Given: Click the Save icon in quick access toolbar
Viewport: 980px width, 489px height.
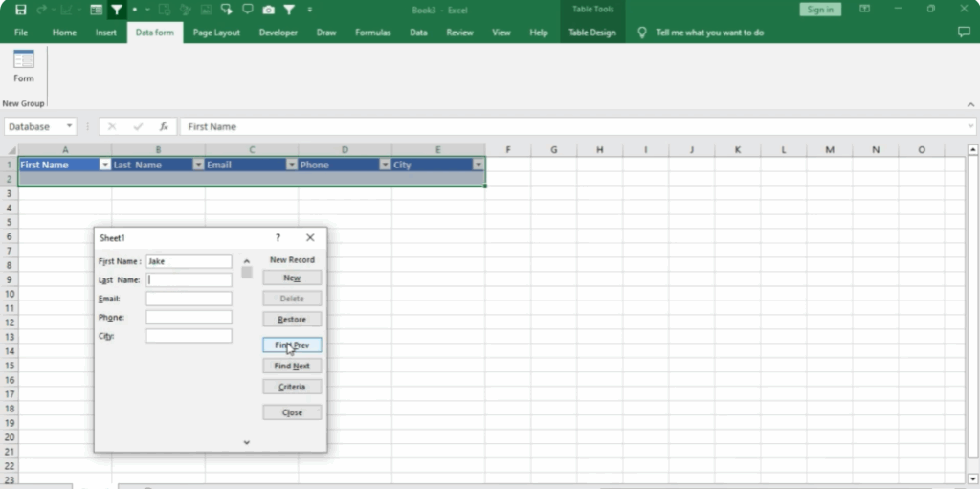Looking at the screenshot, I should click(20, 10).
